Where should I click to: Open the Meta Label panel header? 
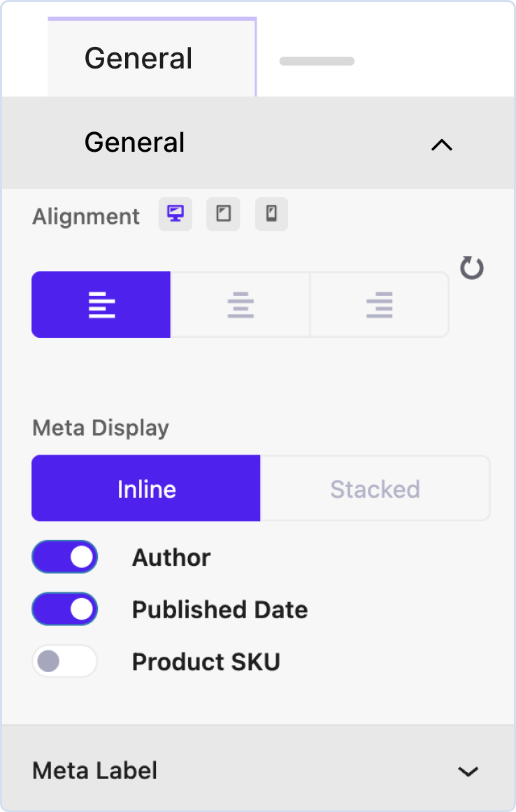pyautogui.click(x=95, y=771)
